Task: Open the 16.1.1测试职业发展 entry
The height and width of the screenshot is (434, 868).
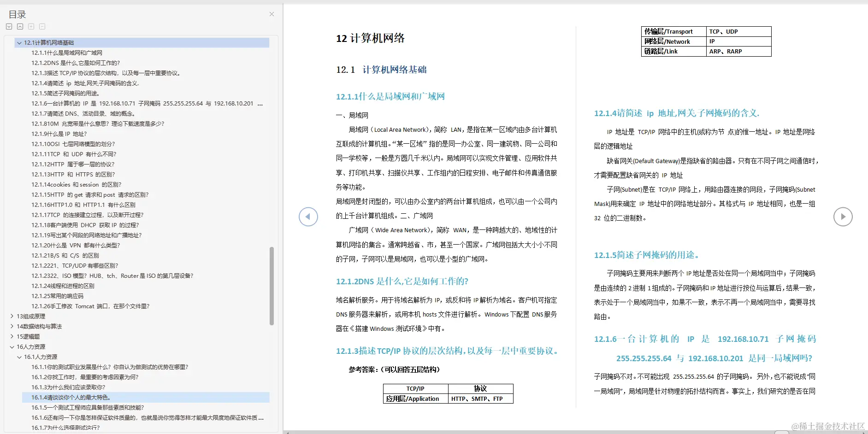Action: tap(109, 367)
